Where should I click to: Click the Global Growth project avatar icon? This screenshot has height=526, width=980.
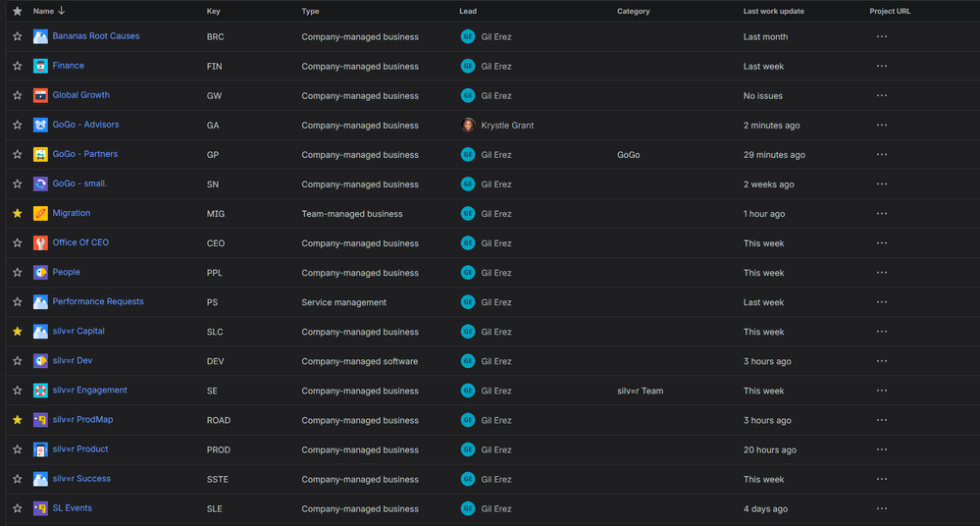click(x=40, y=95)
